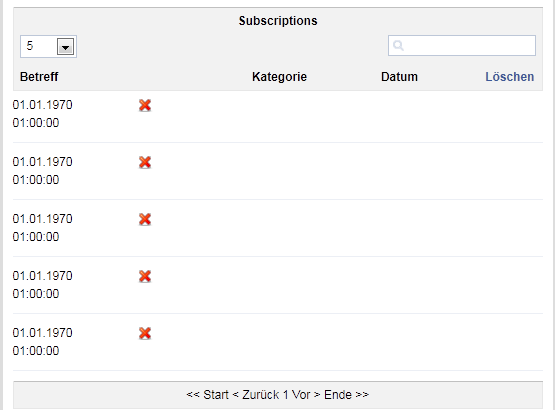
Task: Open the entries-per-page dropdown showing 5
Action: point(48,46)
